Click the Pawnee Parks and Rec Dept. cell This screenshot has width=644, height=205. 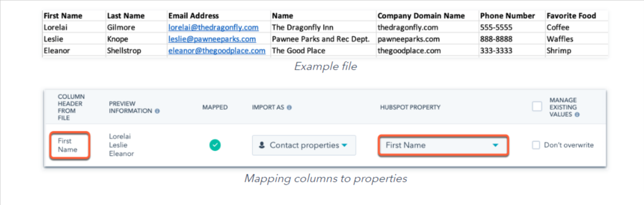click(x=323, y=40)
